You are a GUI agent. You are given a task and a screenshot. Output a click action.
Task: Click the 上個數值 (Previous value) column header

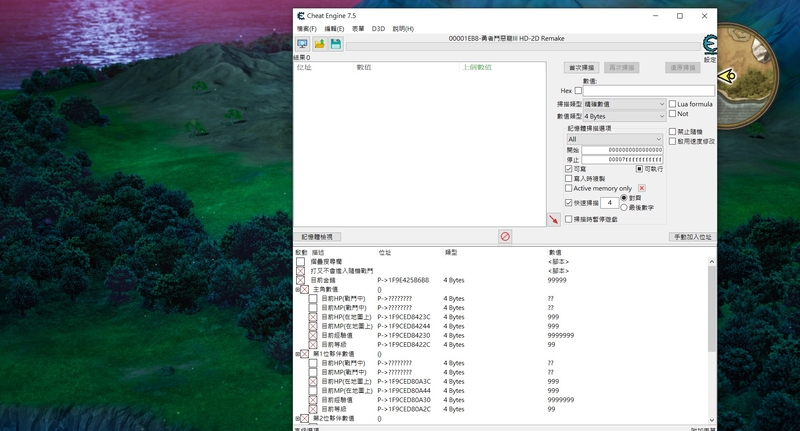(x=477, y=67)
